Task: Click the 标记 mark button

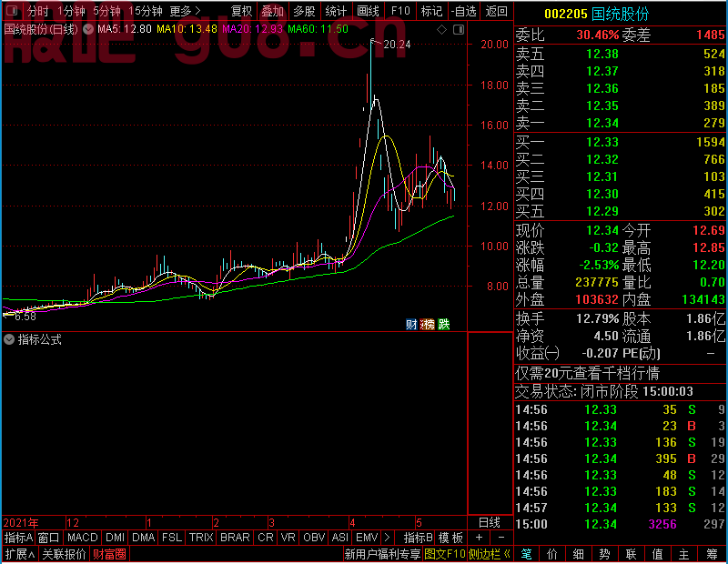Action: [x=431, y=11]
